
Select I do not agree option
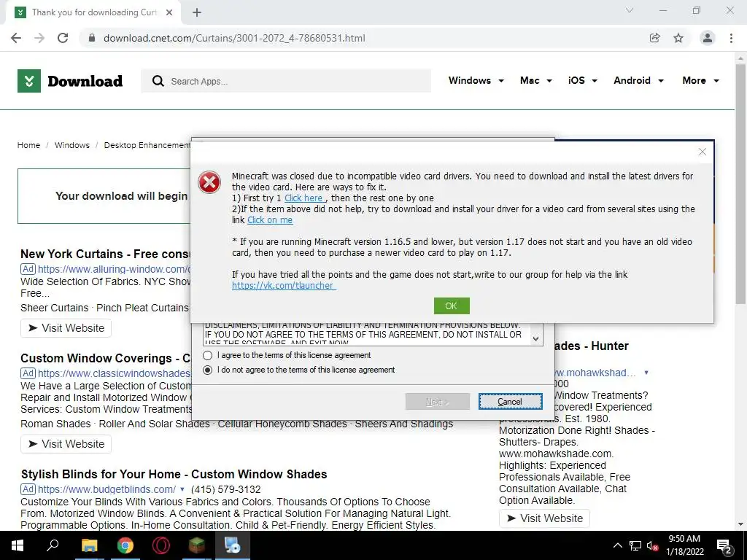[208, 370]
